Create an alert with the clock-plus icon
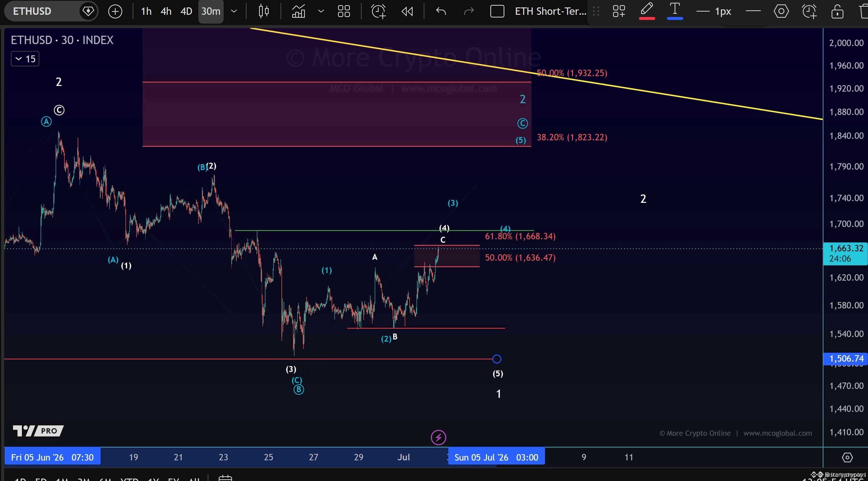The image size is (868, 481). click(378, 12)
